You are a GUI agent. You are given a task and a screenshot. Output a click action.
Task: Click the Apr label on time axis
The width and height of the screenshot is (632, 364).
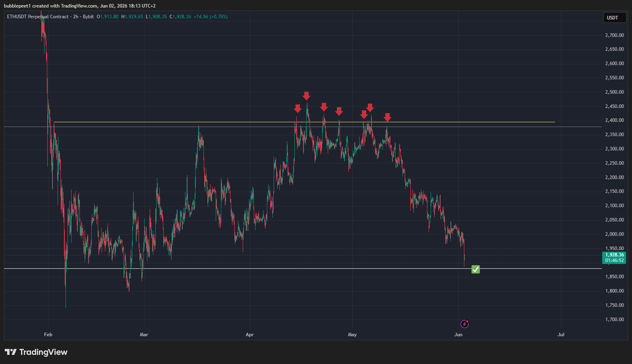tap(250, 334)
